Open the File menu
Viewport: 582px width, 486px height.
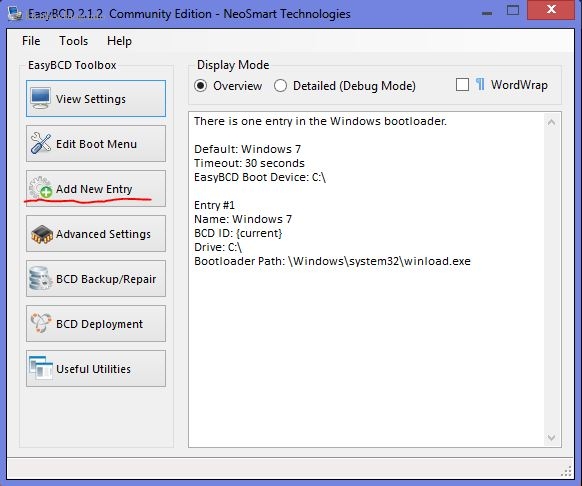pyautogui.click(x=31, y=40)
